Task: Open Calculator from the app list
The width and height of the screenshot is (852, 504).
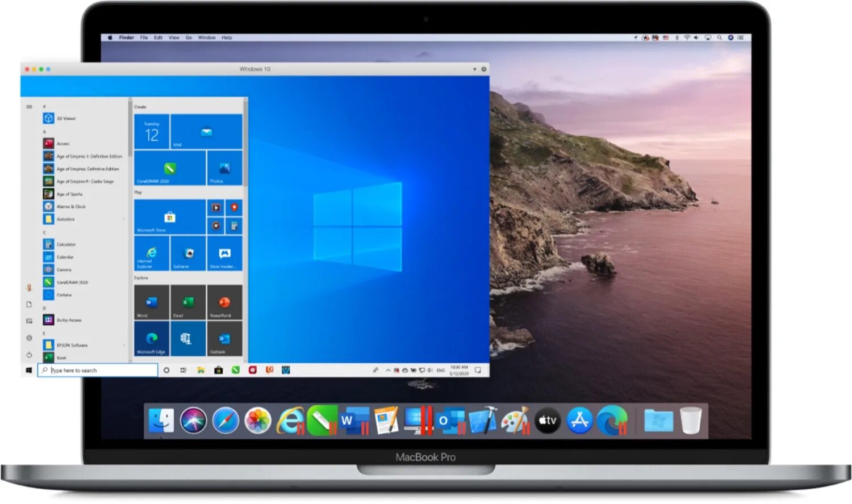Action: pos(60,244)
